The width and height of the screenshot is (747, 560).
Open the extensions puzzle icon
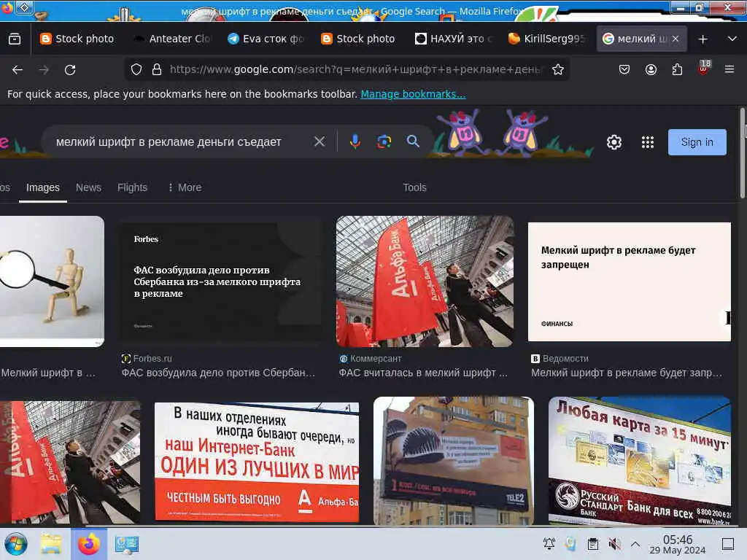[x=677, y=69]
